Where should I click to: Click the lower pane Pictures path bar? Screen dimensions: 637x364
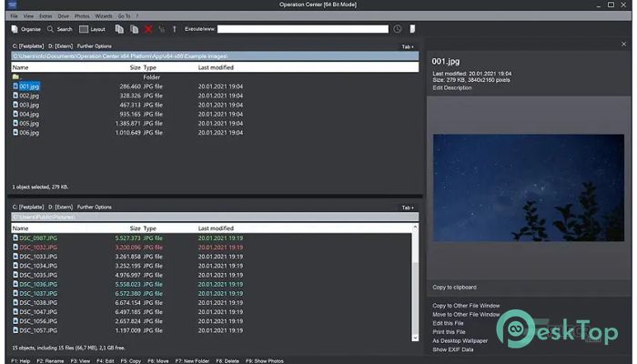point(215,217)
